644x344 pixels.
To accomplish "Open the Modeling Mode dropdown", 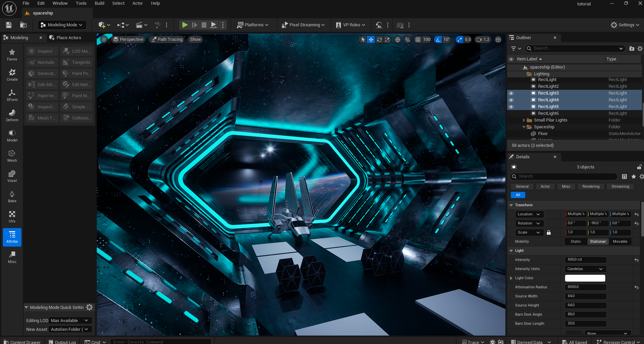I will pos(62,25).
